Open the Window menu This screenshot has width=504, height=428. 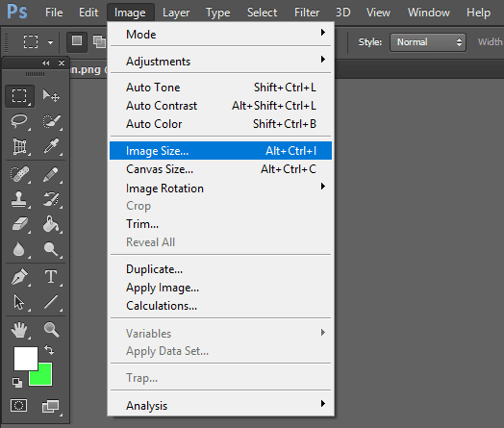pyautogui.click(x=429, y=13)
